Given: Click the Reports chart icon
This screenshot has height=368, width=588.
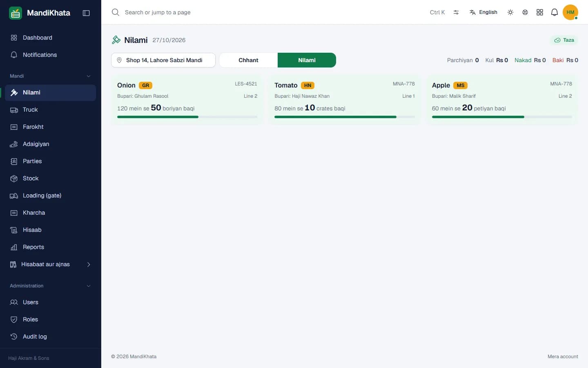Looking at the screenshot, I should pyautogui.click(x=14, y=247).
